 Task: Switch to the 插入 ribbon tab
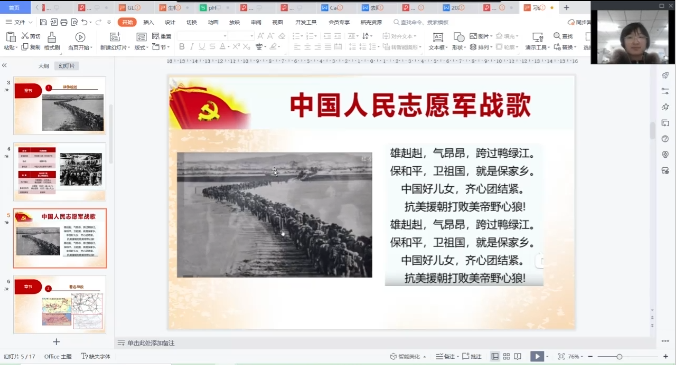(148, 22)
